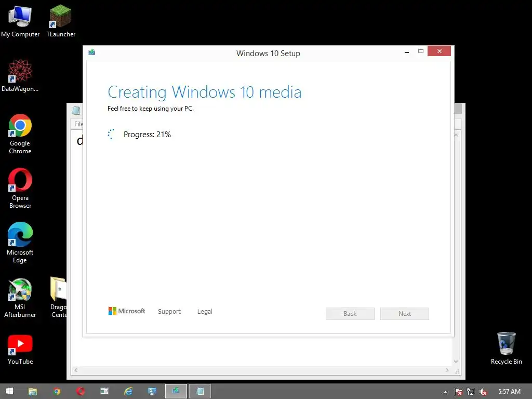Click the muted volume tray icon
This screenshot has height=399, width=532.
(483, 392)
